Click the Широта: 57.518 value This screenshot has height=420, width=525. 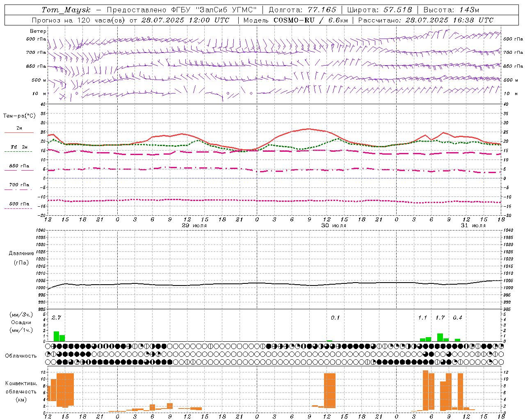click(x=379, y=10)
